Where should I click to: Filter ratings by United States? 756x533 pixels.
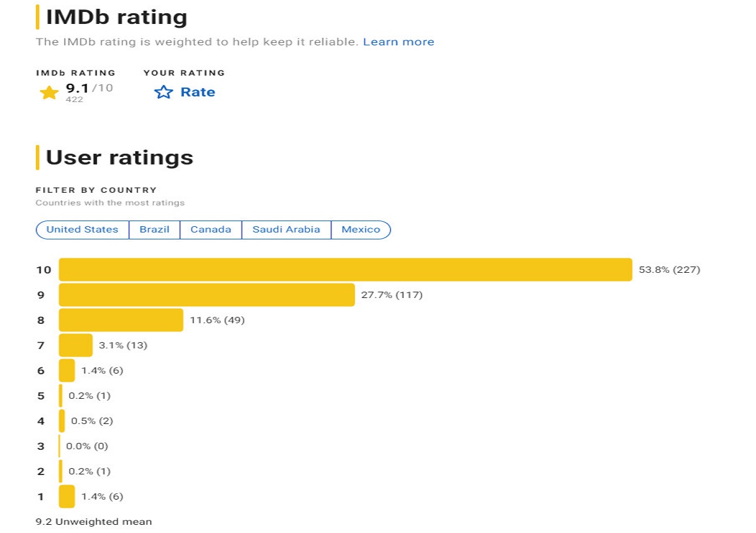tap(82, 229)
